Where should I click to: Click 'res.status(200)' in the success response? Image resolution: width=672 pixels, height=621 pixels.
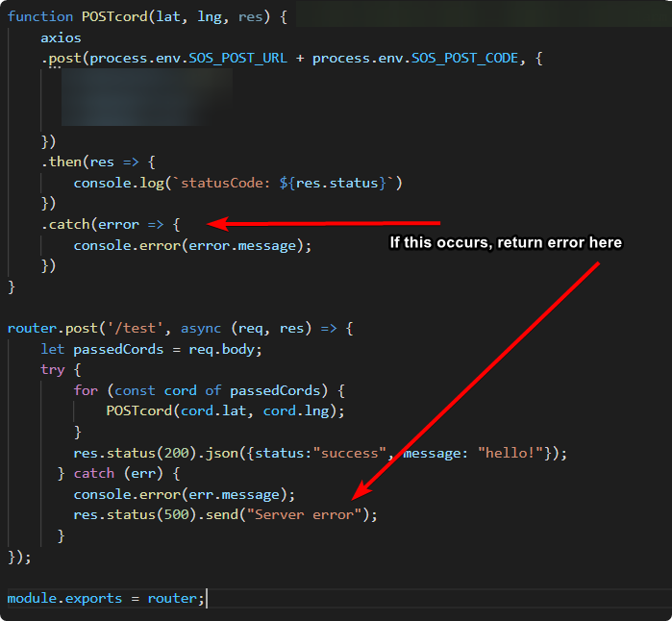[135, 453]
